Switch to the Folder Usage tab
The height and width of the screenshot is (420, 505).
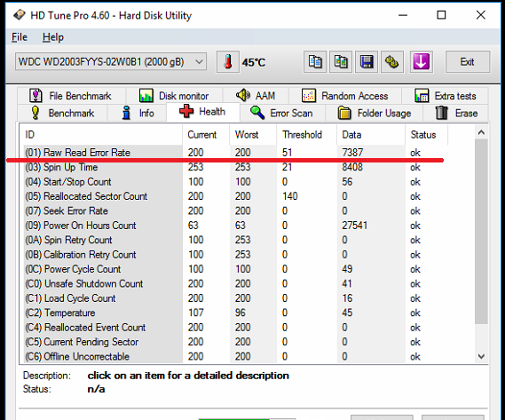point(375,113)
